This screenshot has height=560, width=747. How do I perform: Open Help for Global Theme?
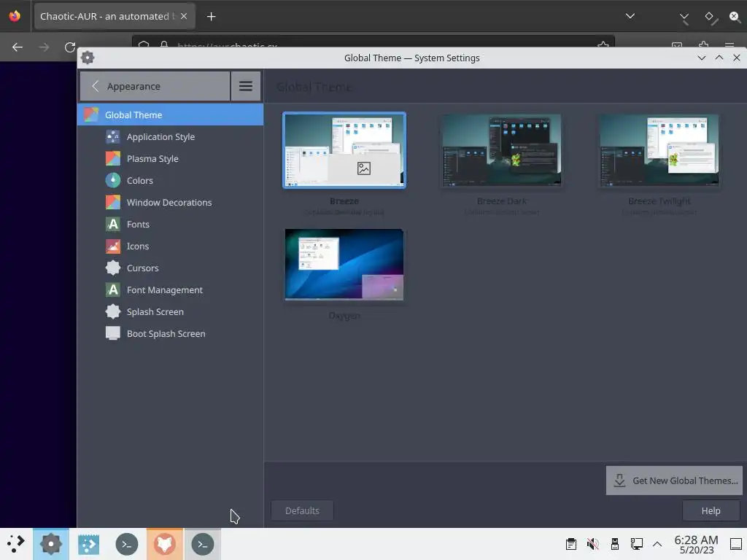click(x=711, y=510)
